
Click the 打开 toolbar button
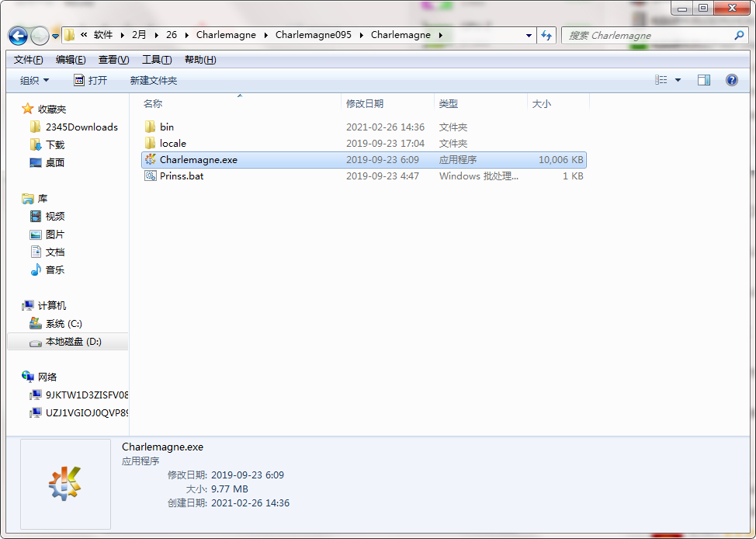[91, 80]
